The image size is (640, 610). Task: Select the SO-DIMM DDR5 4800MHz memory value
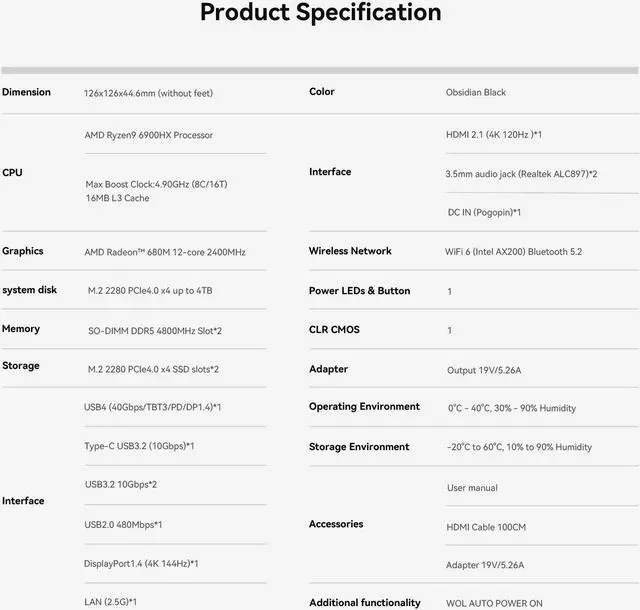(153, 329)
